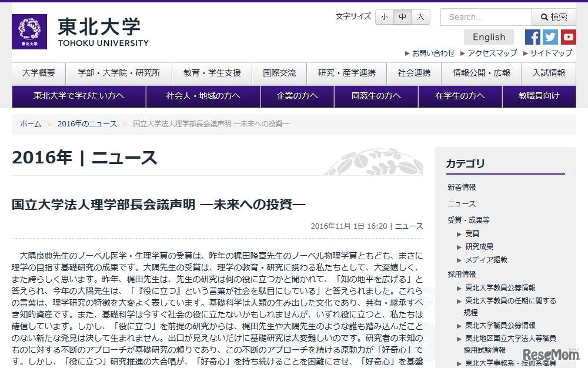Screen dimensions: 588x368
Task: Open Tohoku University's Facebook page icon
Action: (532, 37)
